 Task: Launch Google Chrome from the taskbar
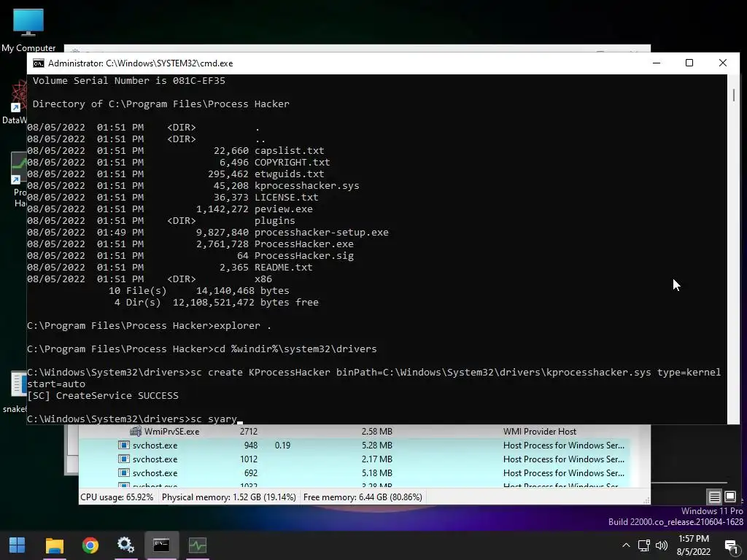(x=90, y=545)
